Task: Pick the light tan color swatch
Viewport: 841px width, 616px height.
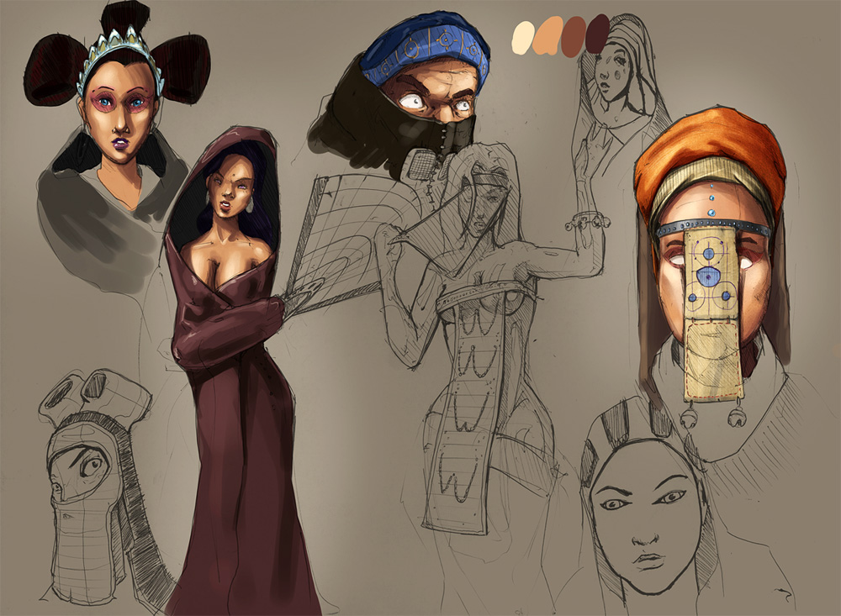Action: pos(549,36)
